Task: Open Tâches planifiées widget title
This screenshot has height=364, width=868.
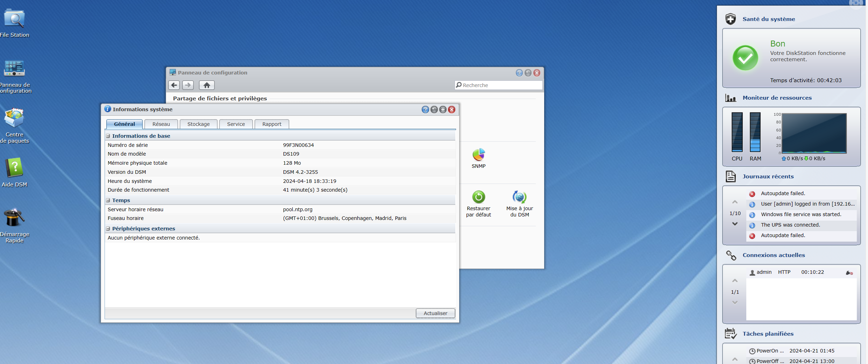Action: (768, 334)
